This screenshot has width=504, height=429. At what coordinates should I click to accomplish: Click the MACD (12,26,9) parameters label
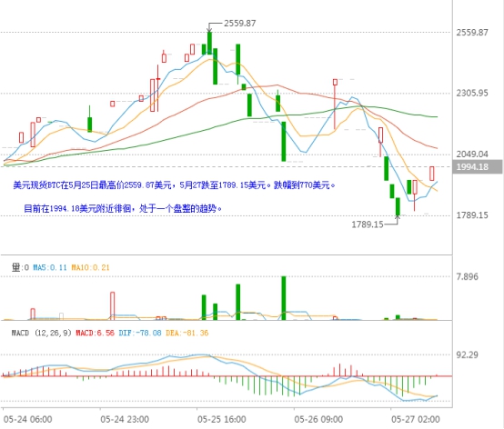[42, 333]
